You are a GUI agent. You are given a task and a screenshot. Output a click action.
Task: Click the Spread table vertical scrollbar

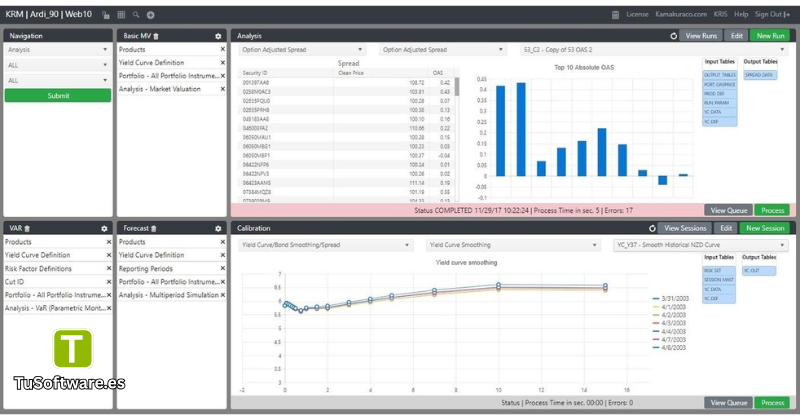point(457,87)
